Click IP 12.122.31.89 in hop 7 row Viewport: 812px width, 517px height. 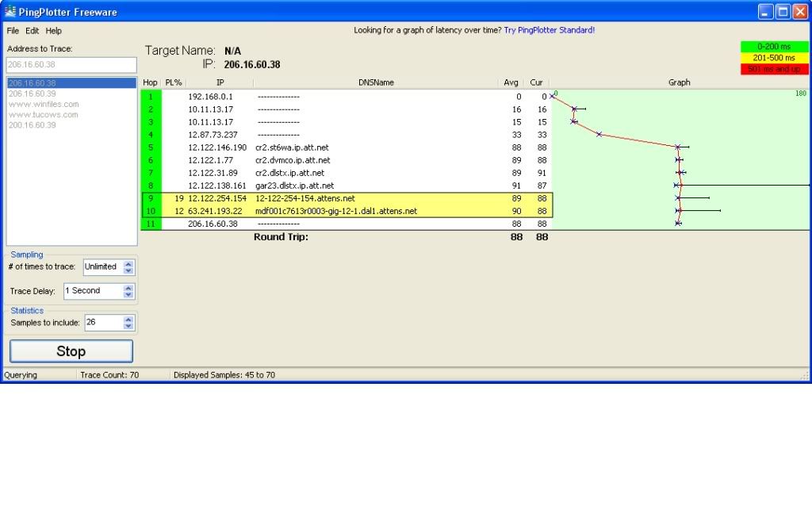pyautogui.click(x=213, y=173)
